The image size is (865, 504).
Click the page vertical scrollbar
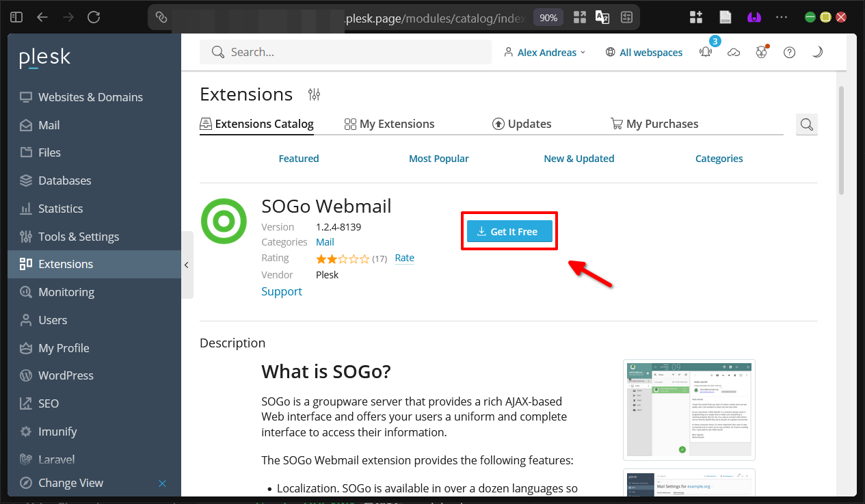pyautogui.click(x=842, y=140)
